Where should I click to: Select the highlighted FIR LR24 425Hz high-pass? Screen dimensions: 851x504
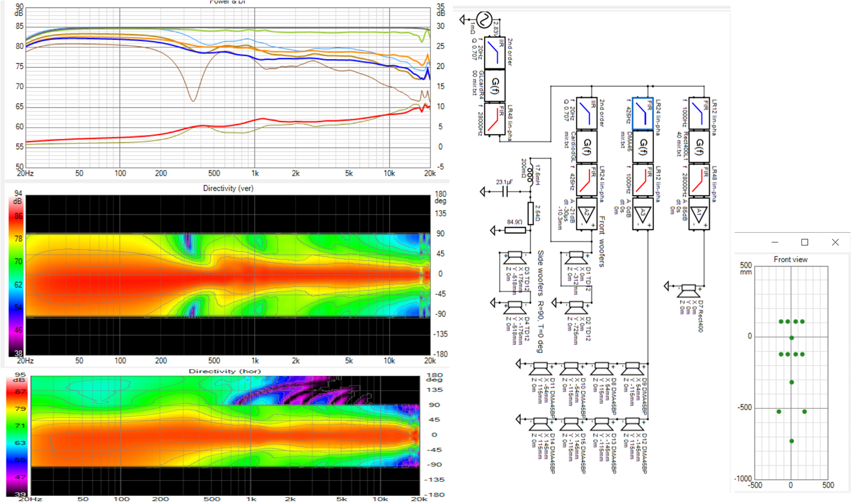642,113
